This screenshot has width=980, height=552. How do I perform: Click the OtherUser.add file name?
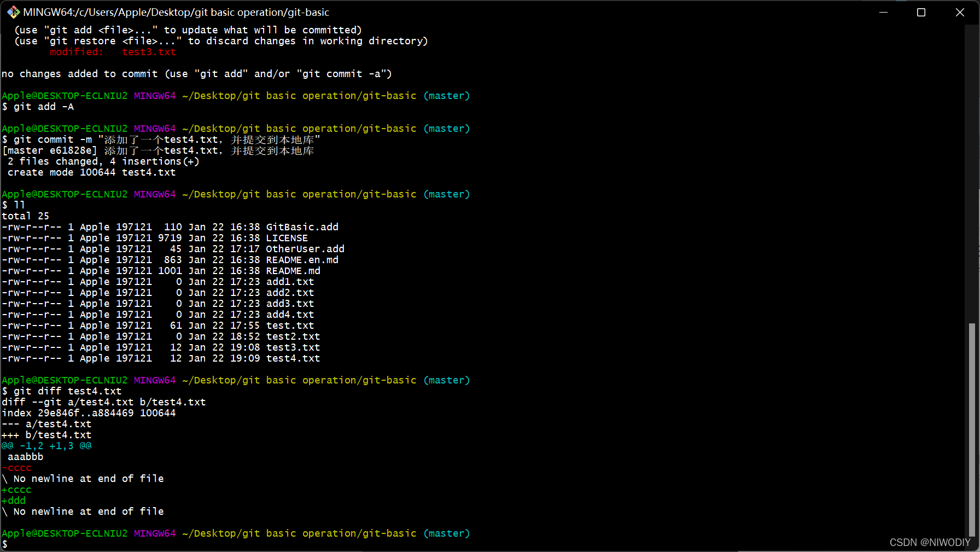click(305, 249)
